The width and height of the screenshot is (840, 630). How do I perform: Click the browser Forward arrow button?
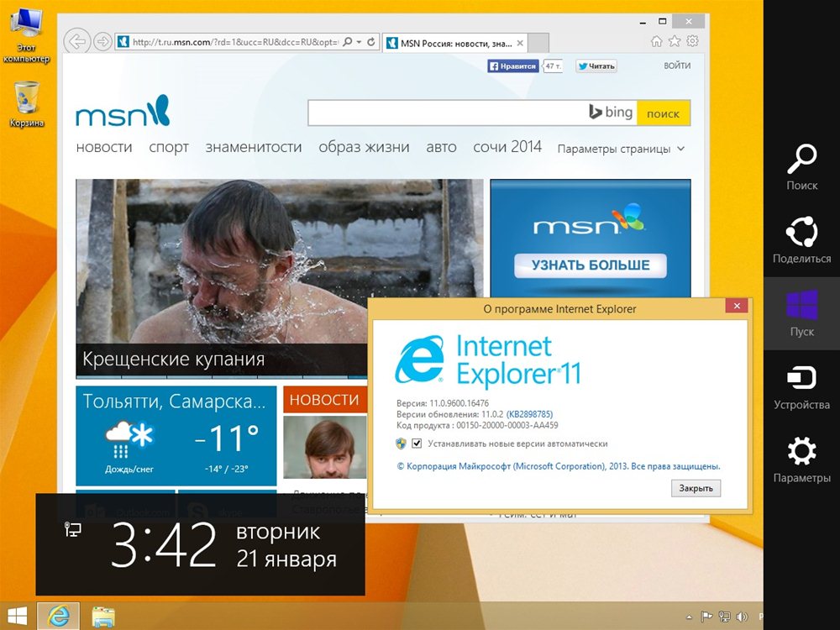point(102,41)
